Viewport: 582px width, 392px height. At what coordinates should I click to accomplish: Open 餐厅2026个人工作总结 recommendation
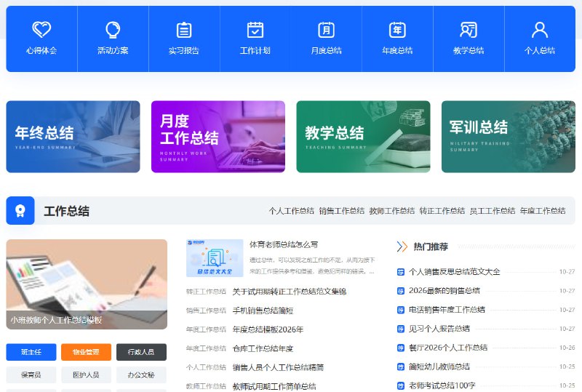click(x=448, y=348)
